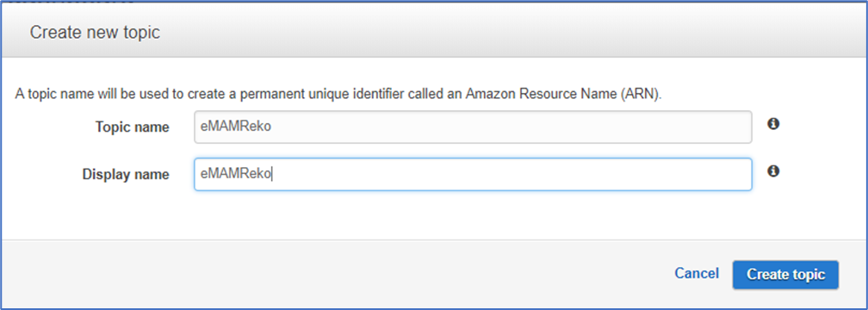Click the Create topic button

(785, 275)
